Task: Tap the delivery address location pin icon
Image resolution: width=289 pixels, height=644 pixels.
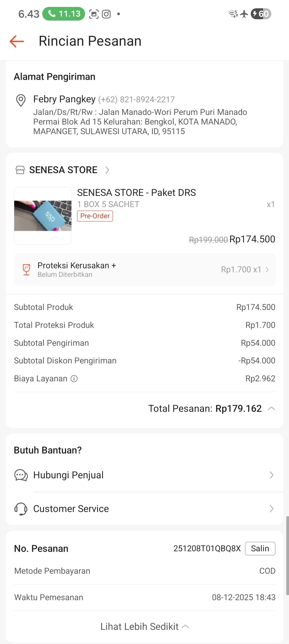Action: [x=21, y=100]
